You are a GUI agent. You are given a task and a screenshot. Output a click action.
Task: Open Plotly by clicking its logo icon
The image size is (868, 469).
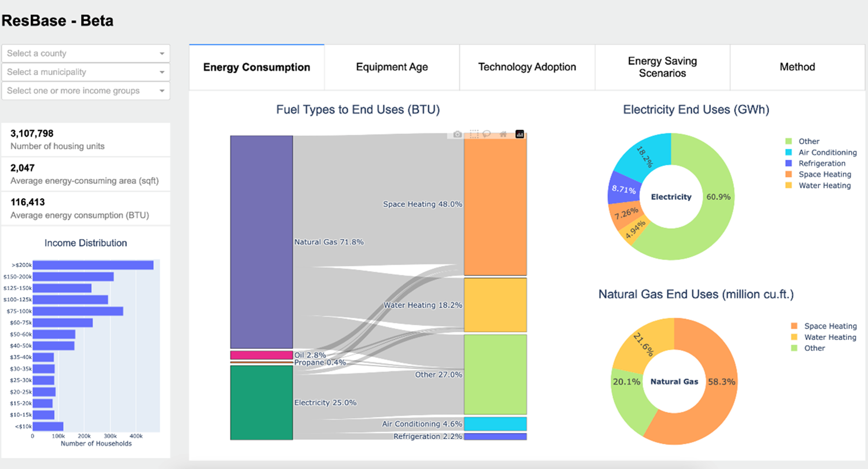[x=519, y=134]
